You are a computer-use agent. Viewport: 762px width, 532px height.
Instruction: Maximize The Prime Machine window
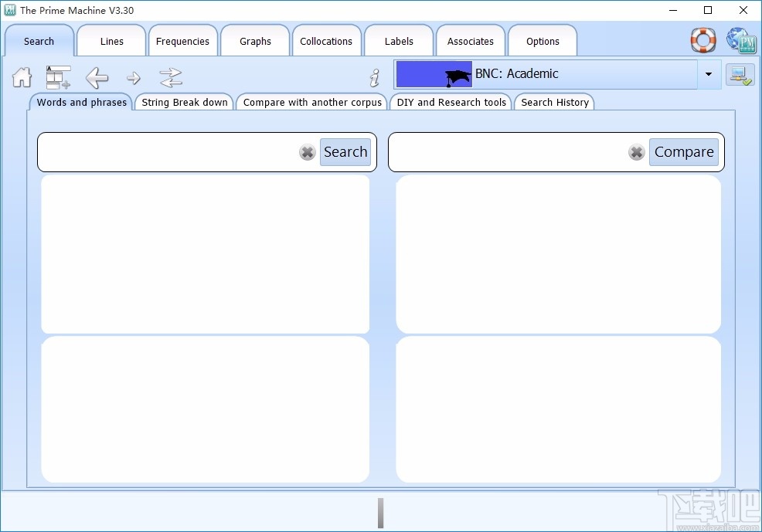708,10
